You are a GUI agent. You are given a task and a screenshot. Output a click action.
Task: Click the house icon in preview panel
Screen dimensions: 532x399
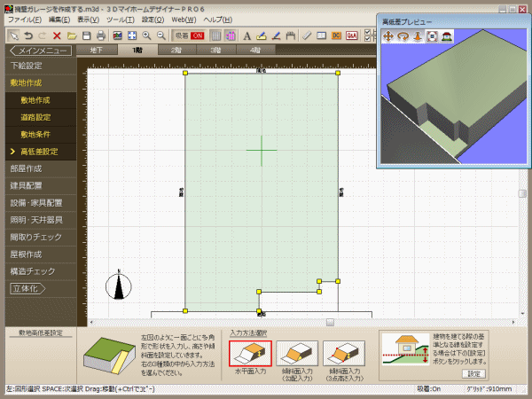tap(447, 36)
